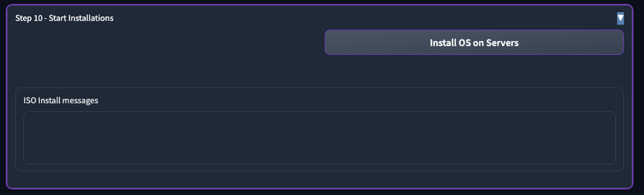
Task: Hide the Start Installations section via triangle icon
Action: pyautogui.click(x=620, y=18)
